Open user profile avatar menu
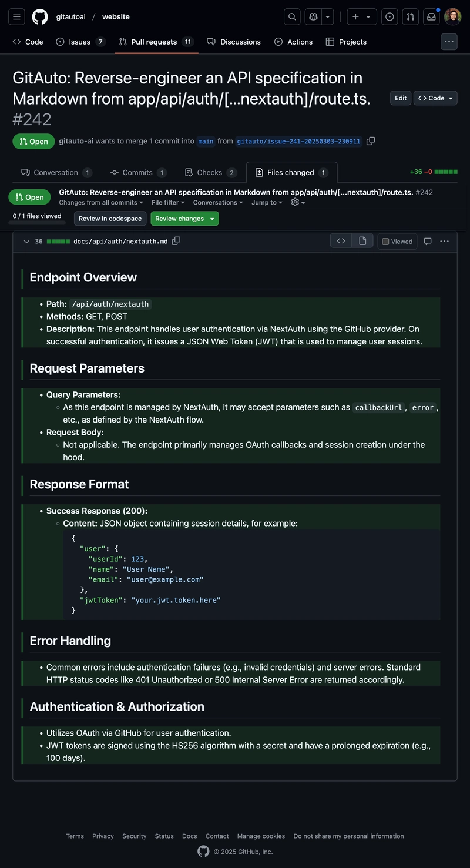The height and width of the screenshot is (868, 470). [x=453, y=16]
